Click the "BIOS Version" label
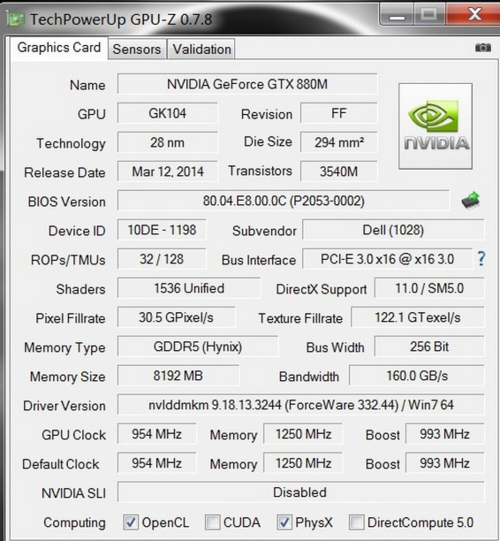 (x=67, y=202)
